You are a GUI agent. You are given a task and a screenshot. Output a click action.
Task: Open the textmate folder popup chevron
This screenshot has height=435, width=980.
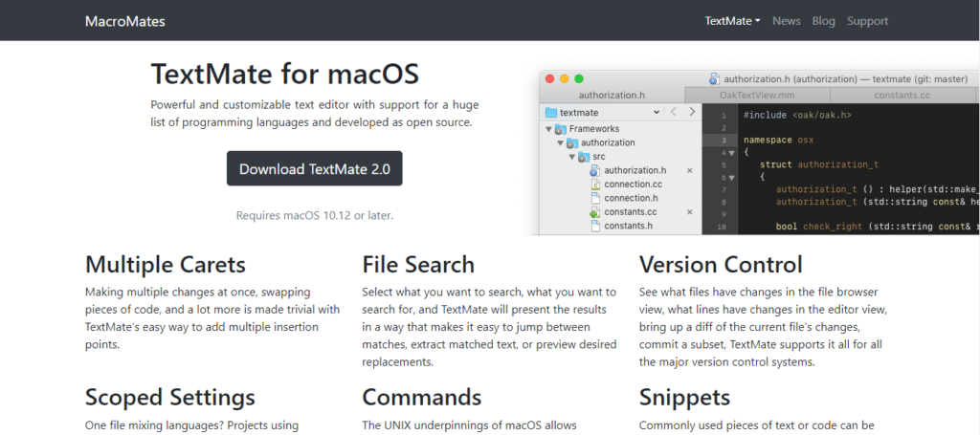click(x=656, y=113)
